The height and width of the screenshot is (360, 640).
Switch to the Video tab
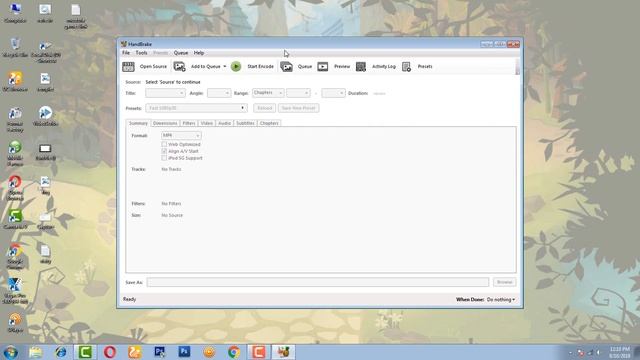point(207,123)
